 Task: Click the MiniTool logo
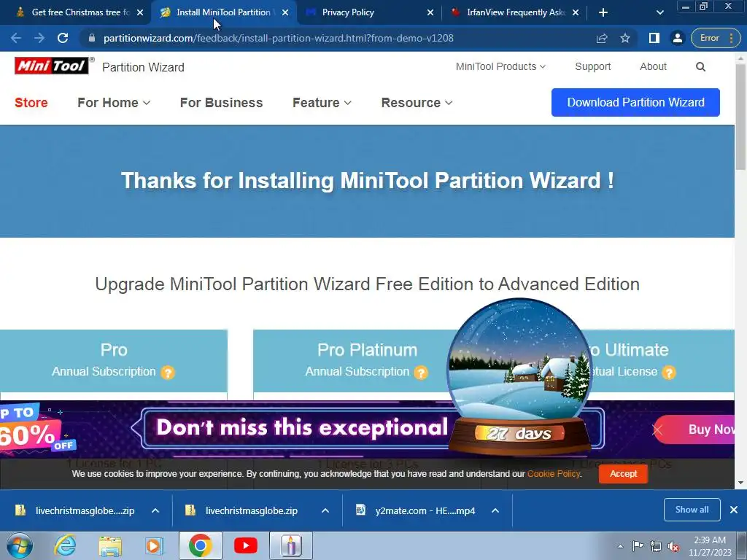pyautogui.click(x=52, y=66)
